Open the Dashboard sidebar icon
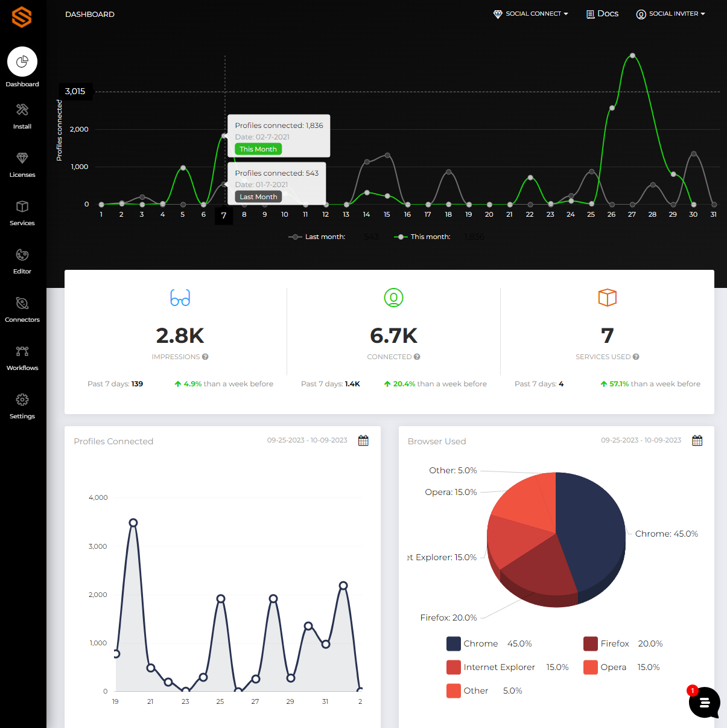Screen dimensions: 727x728 click(x=22, y=62)
